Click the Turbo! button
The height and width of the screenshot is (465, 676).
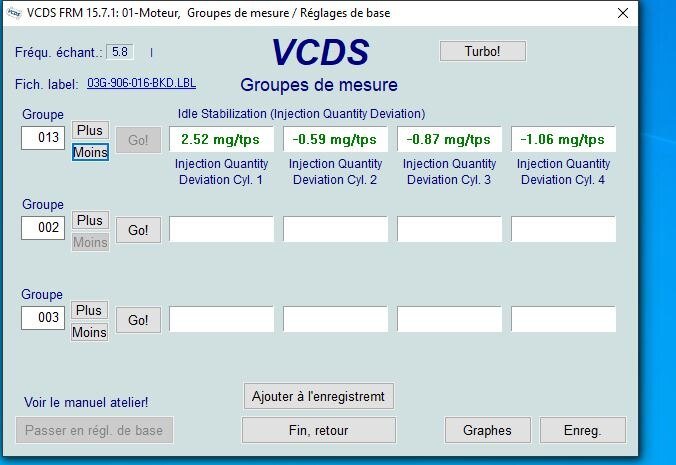[x=482, y=51]
